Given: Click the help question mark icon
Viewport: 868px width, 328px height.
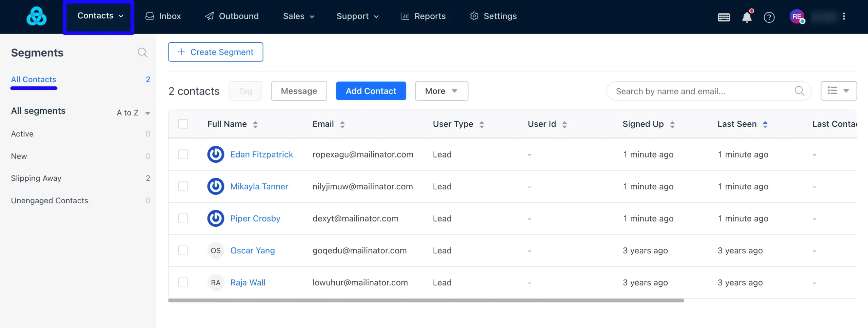Looking at the screenshot, I should click(x=769, y=17).
